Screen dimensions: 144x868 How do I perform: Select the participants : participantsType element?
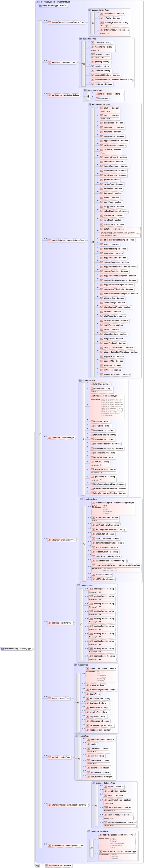click(x=64, y=95)
